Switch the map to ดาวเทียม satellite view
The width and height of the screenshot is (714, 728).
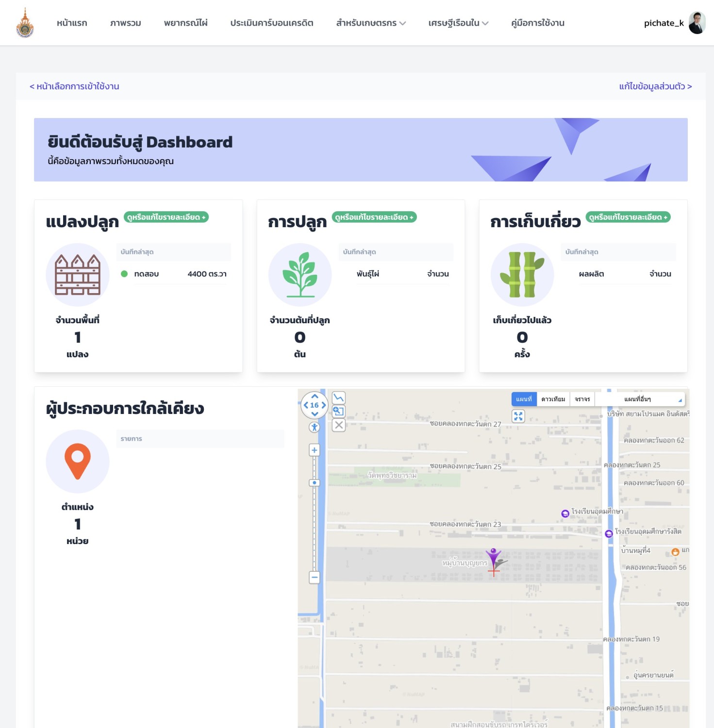coord(553,399)
